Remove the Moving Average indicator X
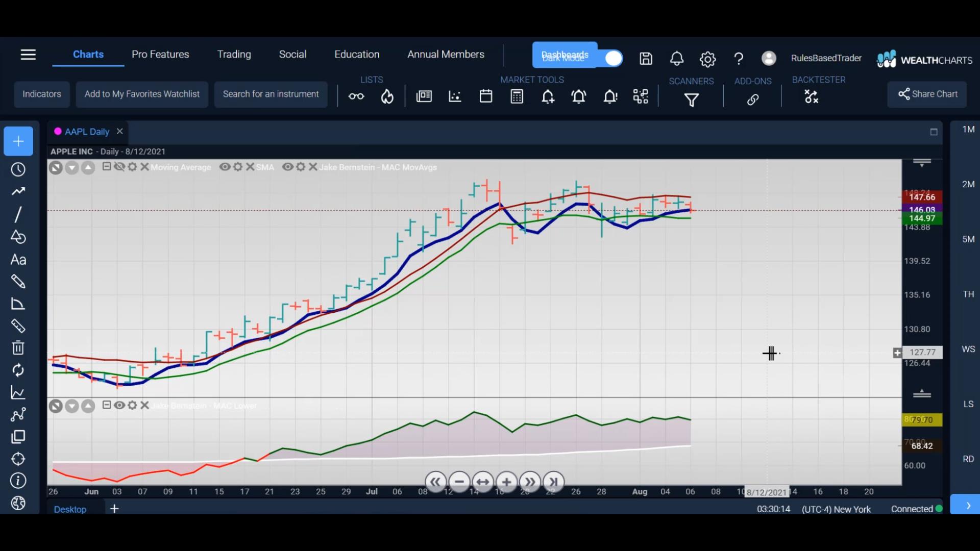The width and height of the screenshot is (980, 551). click(144, 167)
